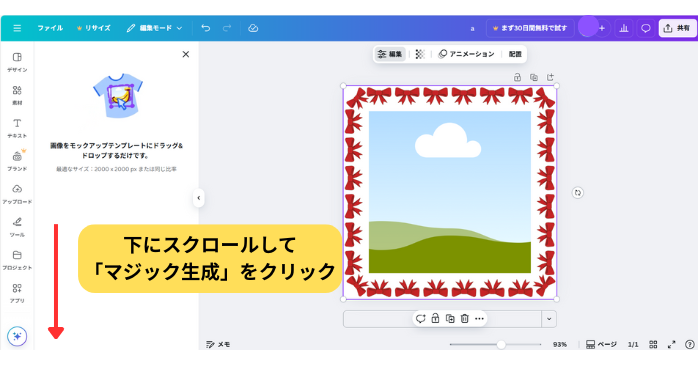Open the メモ notes button
This screenshot has height=365, width=698.
(218, 344)
